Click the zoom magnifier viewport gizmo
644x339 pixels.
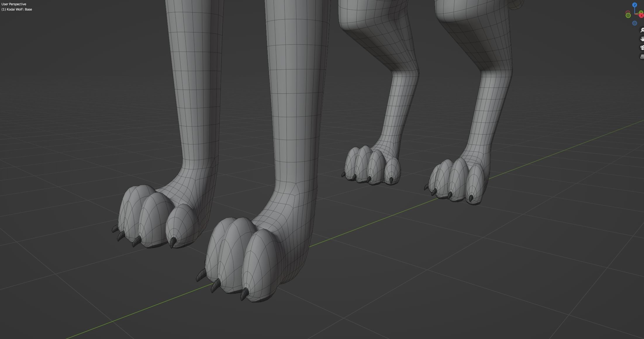[x=642, y=30]
